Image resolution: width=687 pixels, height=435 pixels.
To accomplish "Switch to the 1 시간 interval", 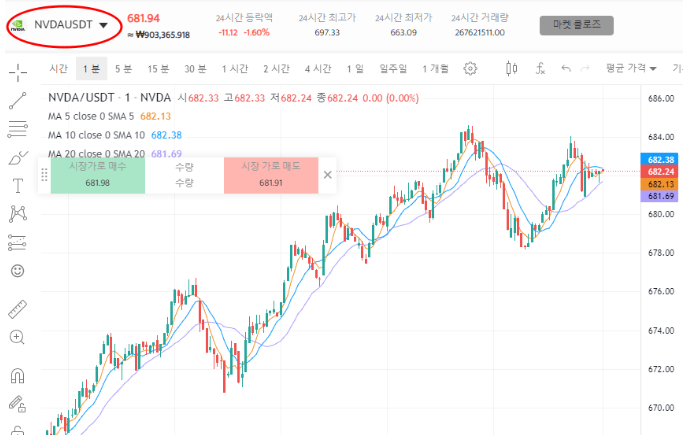I will [x=235, y=69].
